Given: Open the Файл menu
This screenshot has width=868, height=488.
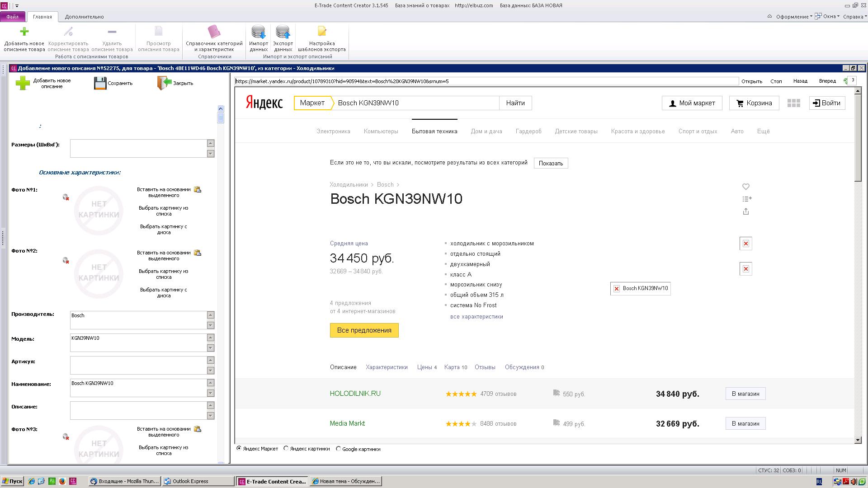Looking at the screenshot, I should click(13, 17).
